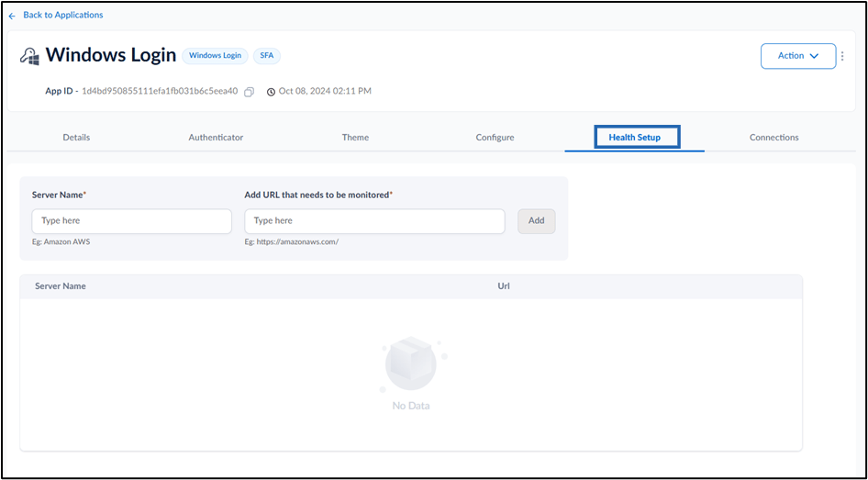Open the Authenticator tab
Viewport: 868px width, 480px height.
coord(216,138)
